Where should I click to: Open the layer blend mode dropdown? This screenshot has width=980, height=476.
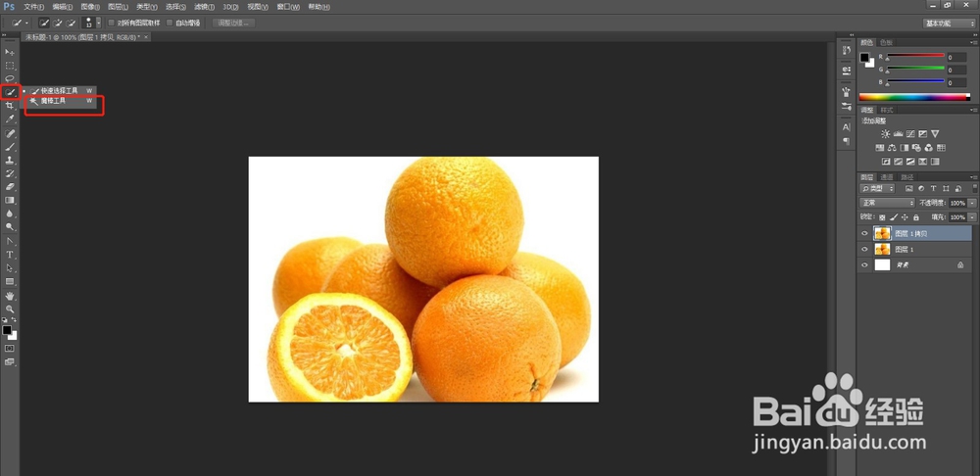[x=887, y=203]
